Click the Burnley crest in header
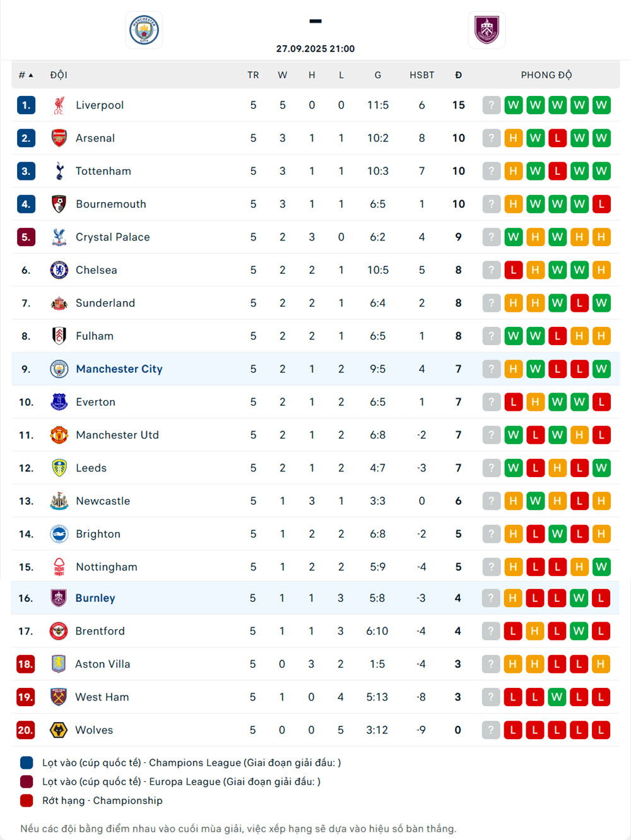 tap(487, 30)
